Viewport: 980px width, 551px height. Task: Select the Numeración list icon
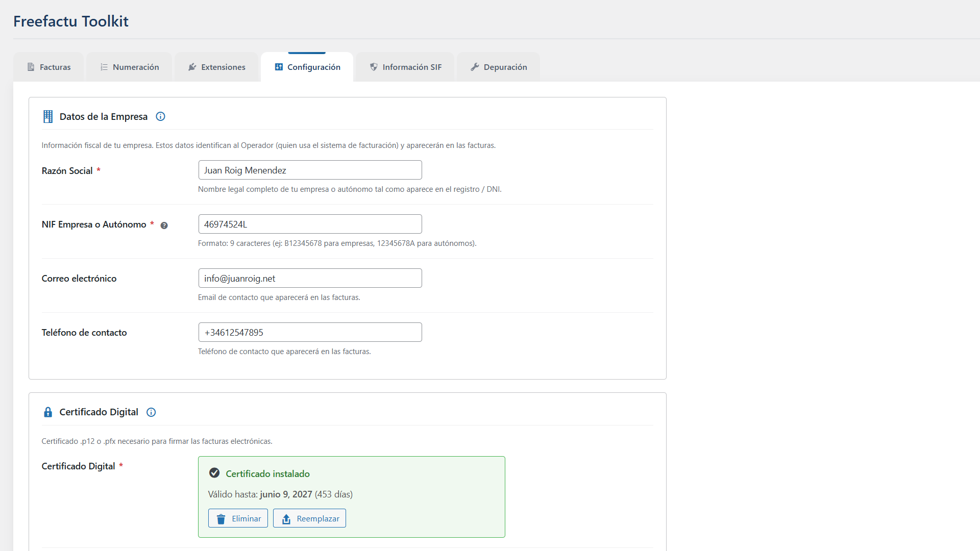click(104, 67)
